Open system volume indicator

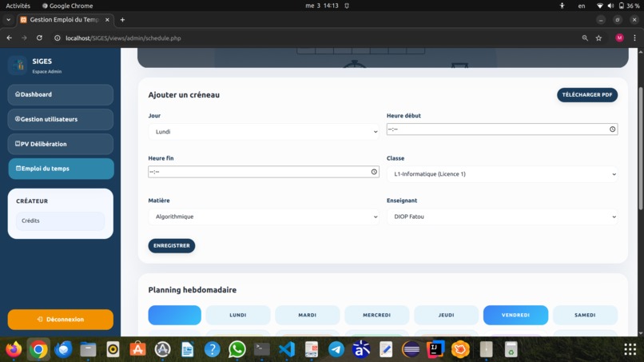pos(610,6)
